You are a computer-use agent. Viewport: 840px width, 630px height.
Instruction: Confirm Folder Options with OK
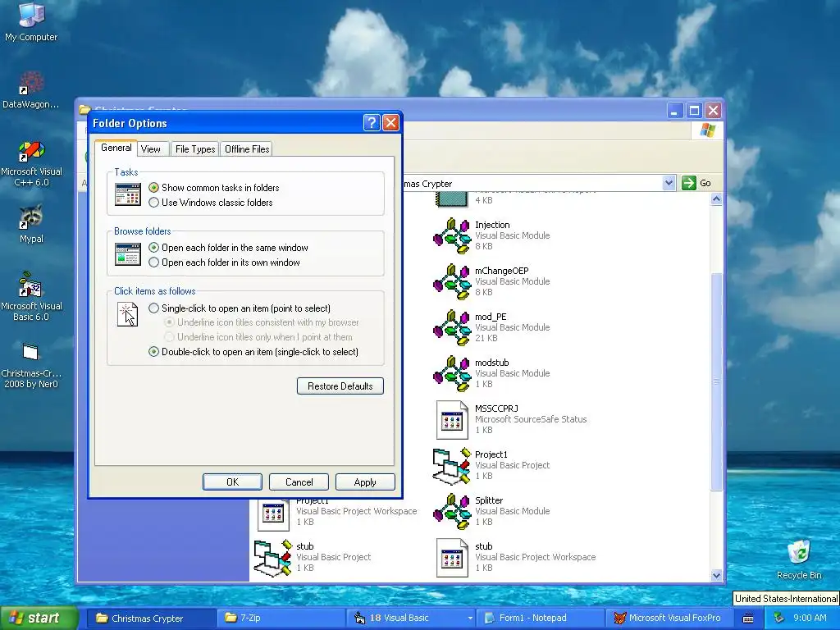pyautogui.click(x=232, y=482)
